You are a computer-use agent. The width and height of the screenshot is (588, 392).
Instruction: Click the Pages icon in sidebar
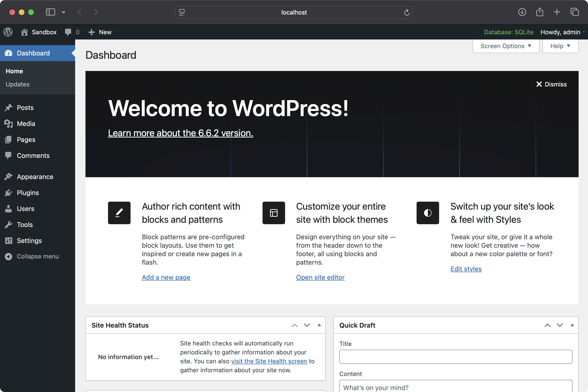pos(8,140)
